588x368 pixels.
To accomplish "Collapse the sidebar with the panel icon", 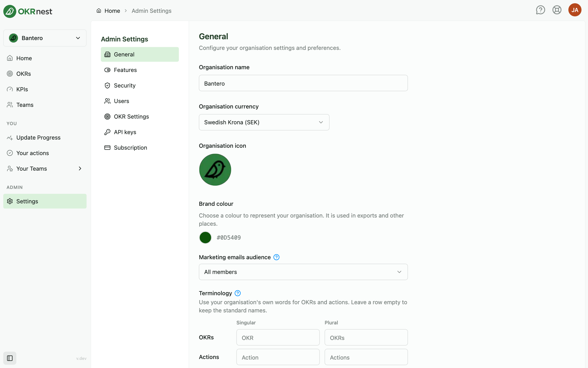I will pos(10,358).
